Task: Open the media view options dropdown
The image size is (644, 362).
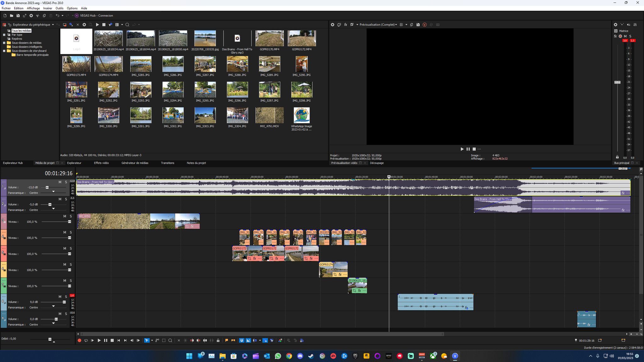Action: tap(122, 25)
